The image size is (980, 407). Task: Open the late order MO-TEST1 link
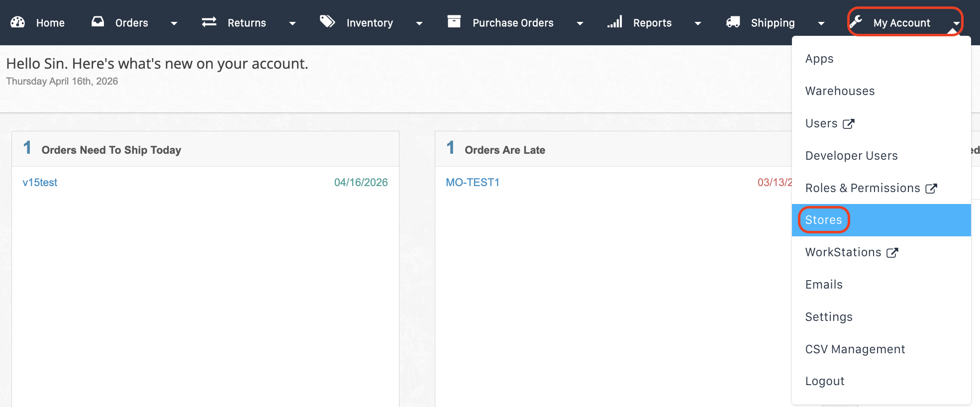(x=472, y=183)
